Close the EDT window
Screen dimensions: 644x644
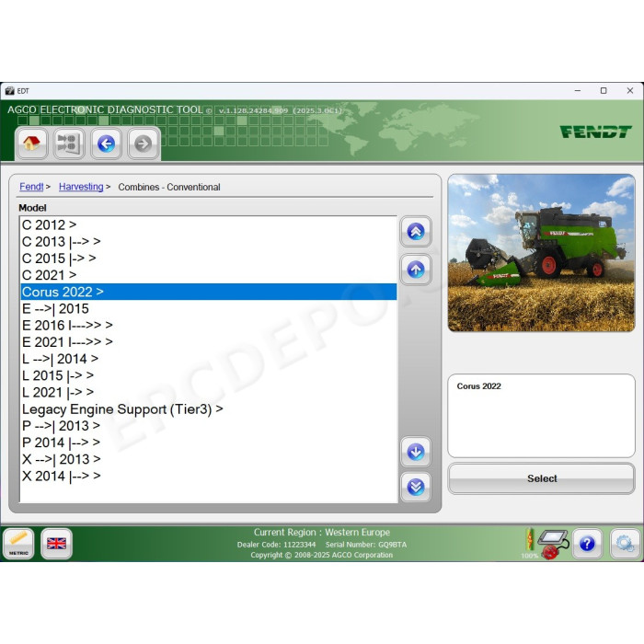(x=629, y=91)
